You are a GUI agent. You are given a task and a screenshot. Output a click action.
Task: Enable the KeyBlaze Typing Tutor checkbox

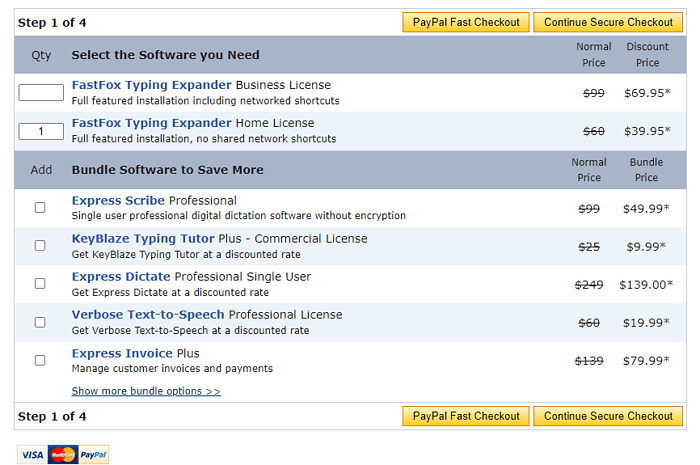coord(40,246)
